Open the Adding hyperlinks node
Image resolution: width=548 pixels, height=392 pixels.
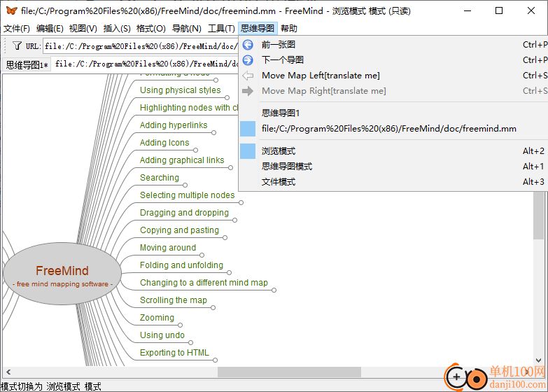174,125
